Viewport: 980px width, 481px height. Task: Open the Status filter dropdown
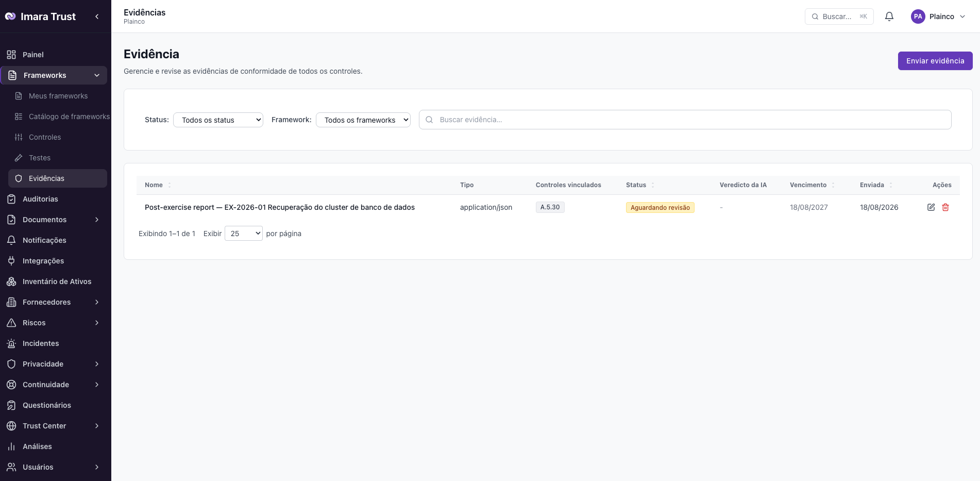[218, 120]
